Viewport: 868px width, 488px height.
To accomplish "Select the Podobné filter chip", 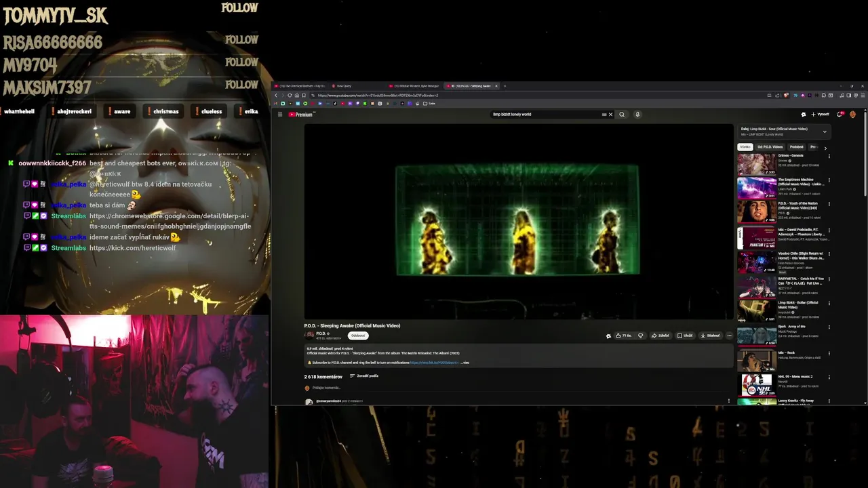I will click(796, 147).
